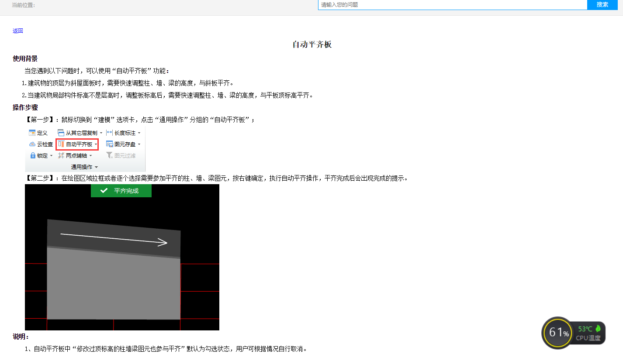Click the checkmark icon in 平齐完成 banner
Screen dimensions: 623x364
(x=104, y=191)
